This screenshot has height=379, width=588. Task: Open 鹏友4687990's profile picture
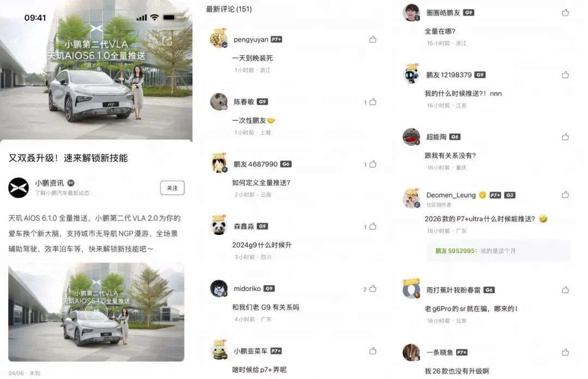coord(219,164)
